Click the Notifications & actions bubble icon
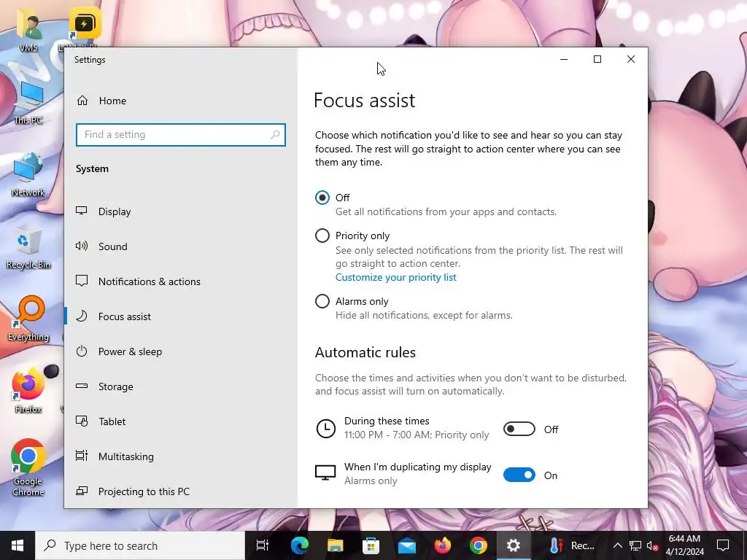Image resolution: width=747 pixels, height=560 pixels. tap(82, 281)
